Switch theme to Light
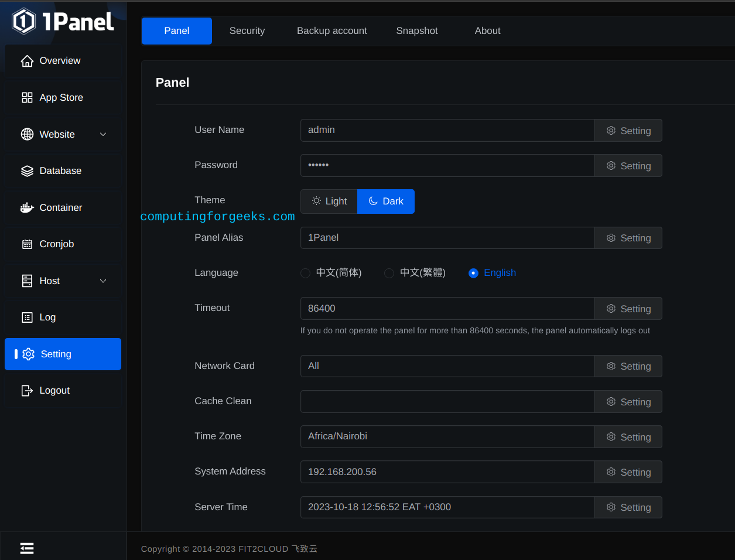735x560 pixels. (329, 202)
